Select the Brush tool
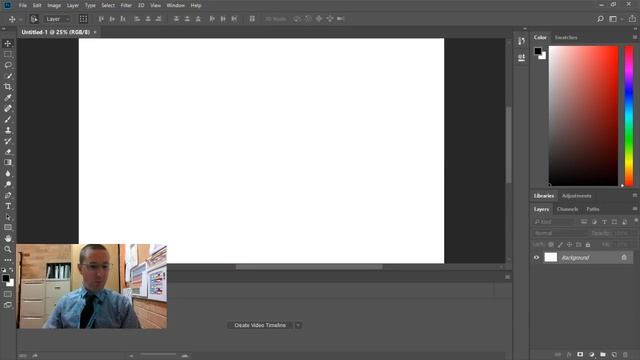640x360 pixels. click(x=8, y=119)
